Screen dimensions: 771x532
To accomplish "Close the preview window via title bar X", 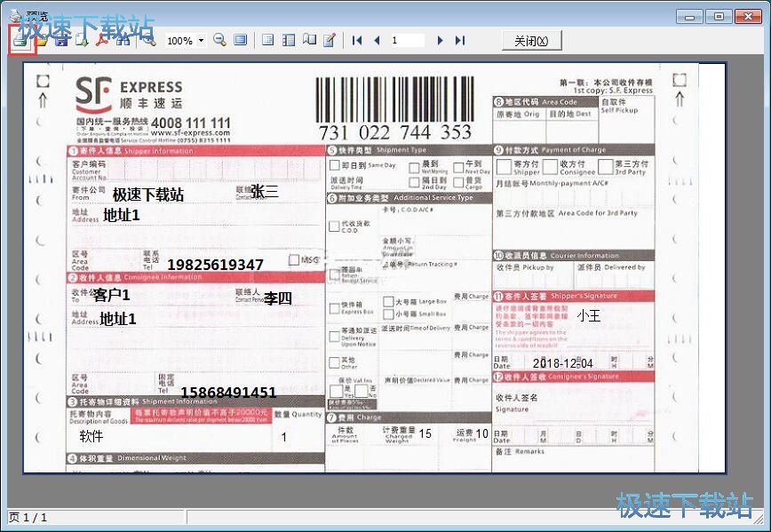I will [748, 17].
